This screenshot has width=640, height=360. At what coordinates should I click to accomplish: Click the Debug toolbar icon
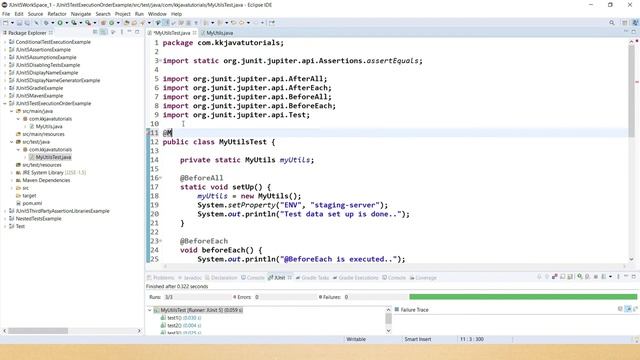point(47,23)
